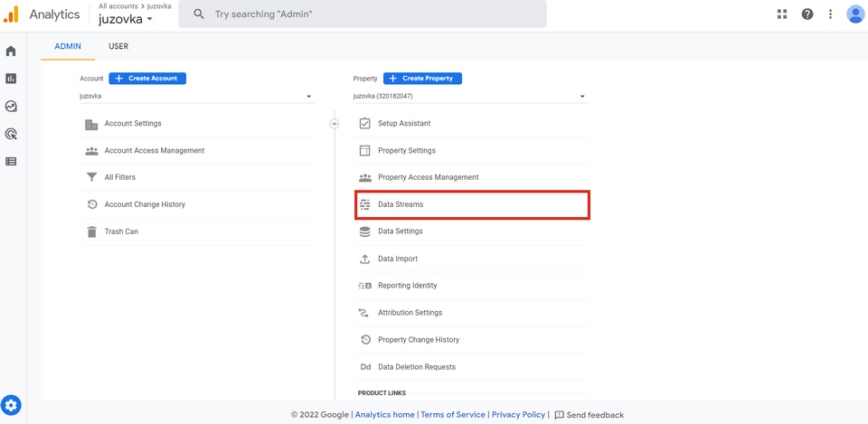Open the Help question mark icon

coord(807,14)
